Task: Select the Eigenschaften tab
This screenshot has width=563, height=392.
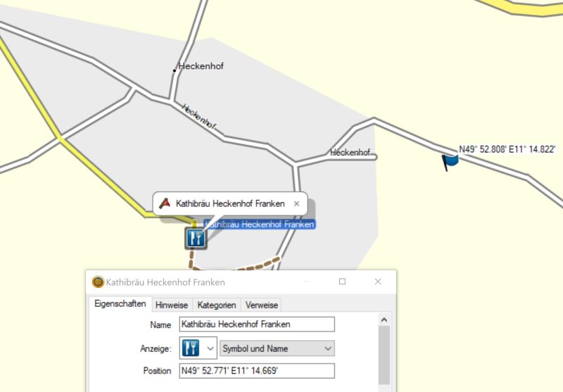Action: point(120,304)
